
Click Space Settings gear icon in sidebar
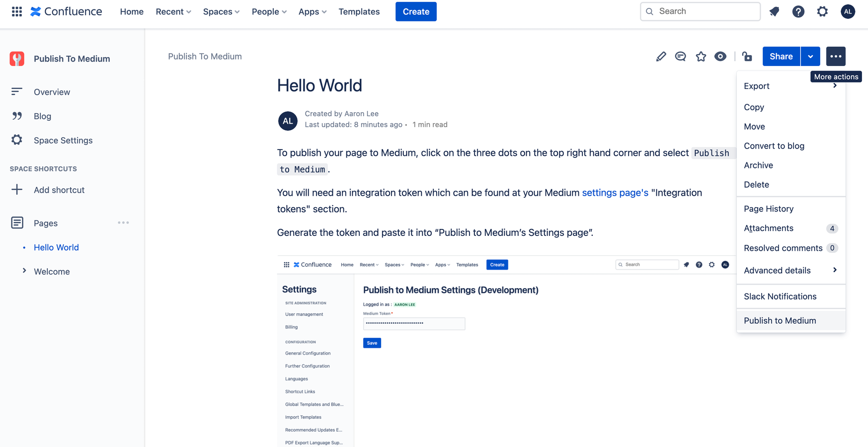pyautogui.click(x=17, y=140)
